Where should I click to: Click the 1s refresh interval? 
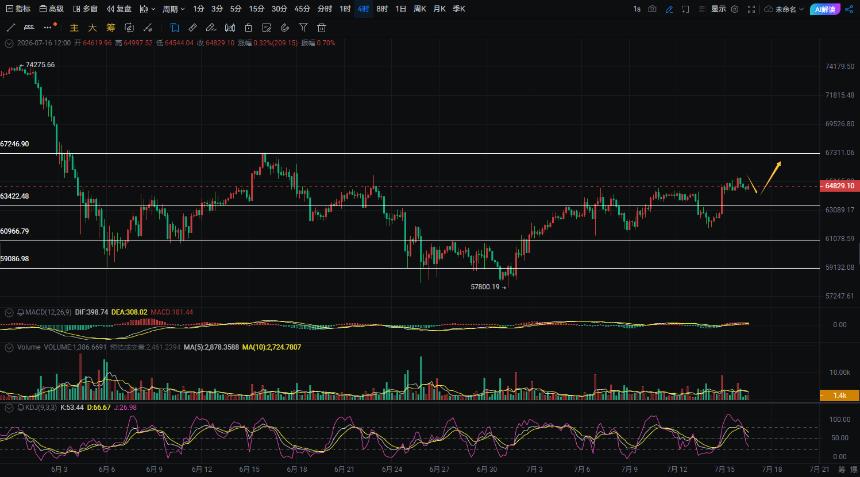click(x=637, y=9)
